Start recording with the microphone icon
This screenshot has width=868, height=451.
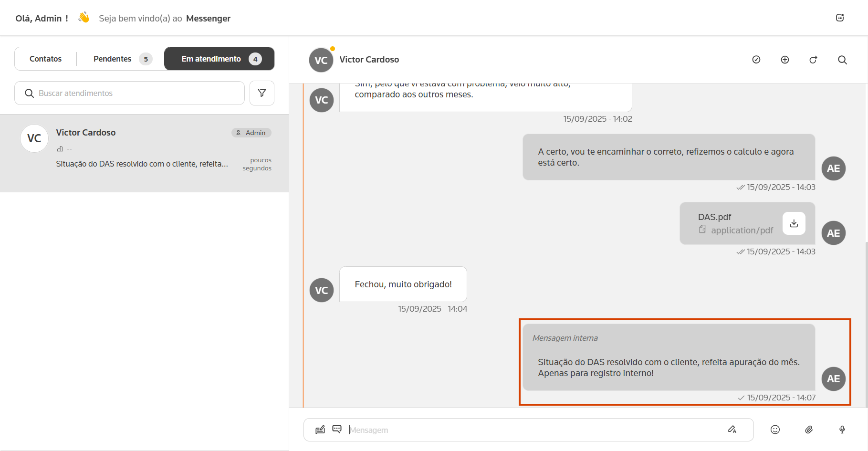point(842,430)
